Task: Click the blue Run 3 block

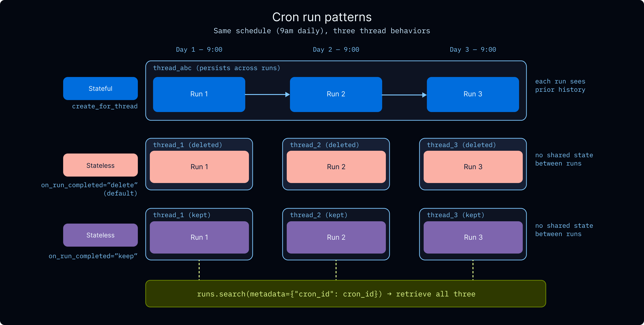Action: (473, 94)
